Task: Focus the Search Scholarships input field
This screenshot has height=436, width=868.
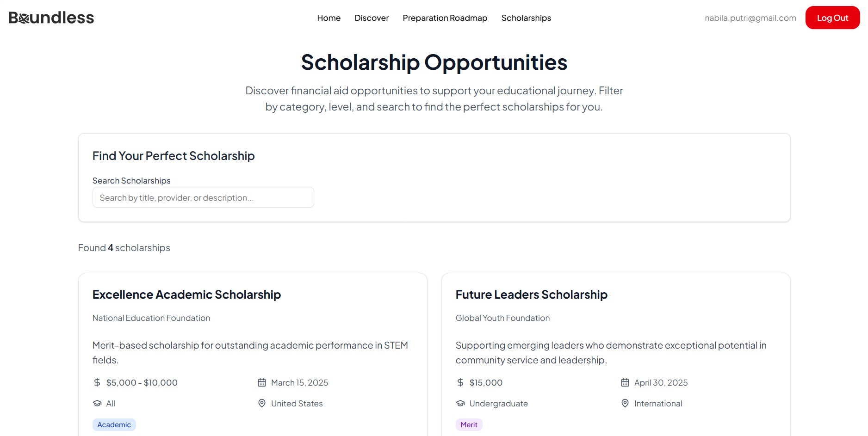Action: (203, 197)
